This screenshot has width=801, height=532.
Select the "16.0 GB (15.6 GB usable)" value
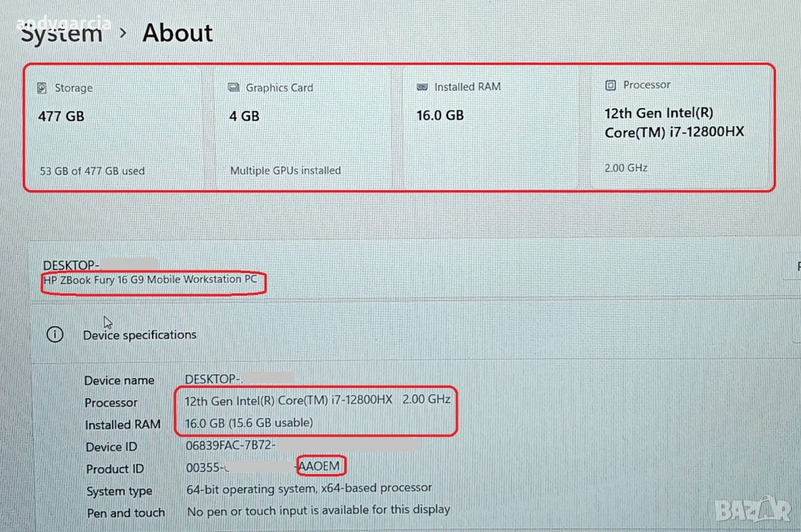(x=249, y=422)
